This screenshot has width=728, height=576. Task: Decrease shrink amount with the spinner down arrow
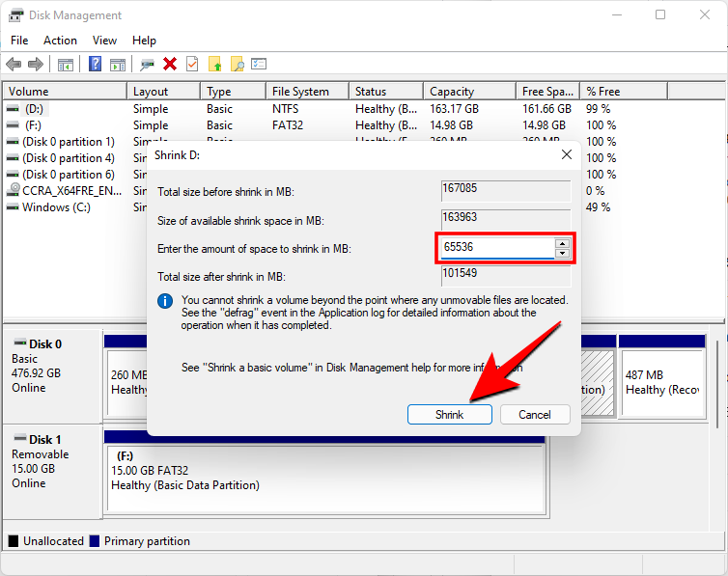562,254
